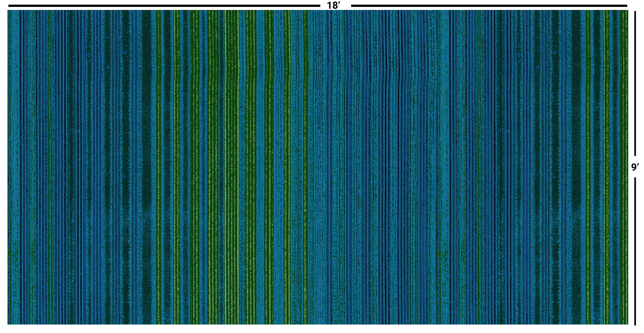This screenshot has height=333, width=644.
Task: Click the vertical dimension line below 9'
Action: (x=635, y=251)
